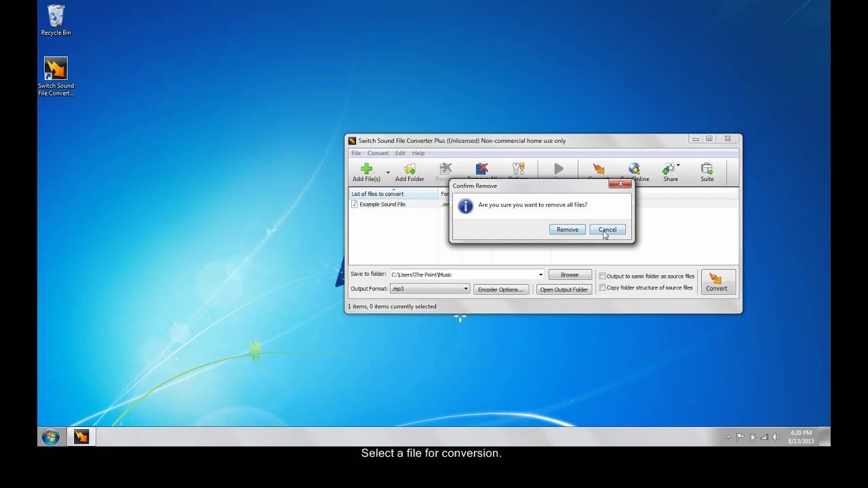Screen dimensions: 868x488
Task: Click the large Convert button at bottom right
Action: pyautogui.click(x=717, y=282)
